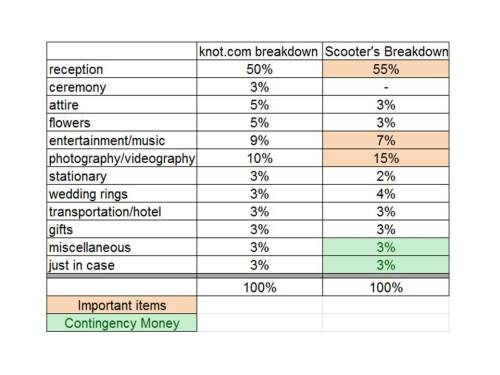Select the 50% knot.com reception cell

[x=260, y=69]
